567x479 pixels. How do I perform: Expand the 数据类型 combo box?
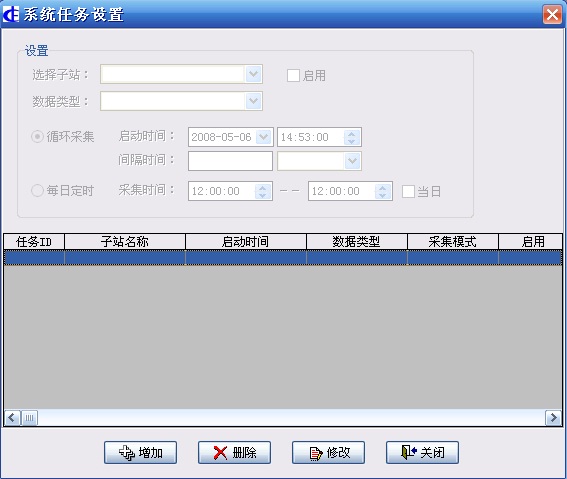(253, 101)
